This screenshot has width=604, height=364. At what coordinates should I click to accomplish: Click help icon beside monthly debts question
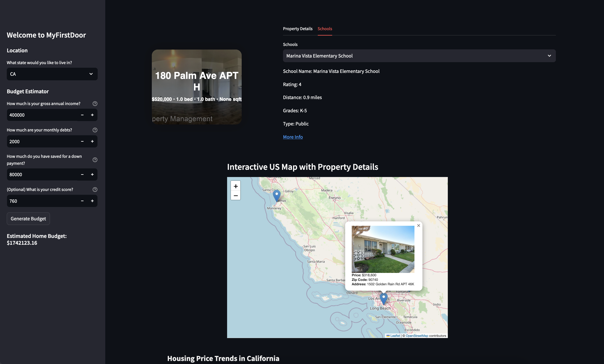(95, 130)
